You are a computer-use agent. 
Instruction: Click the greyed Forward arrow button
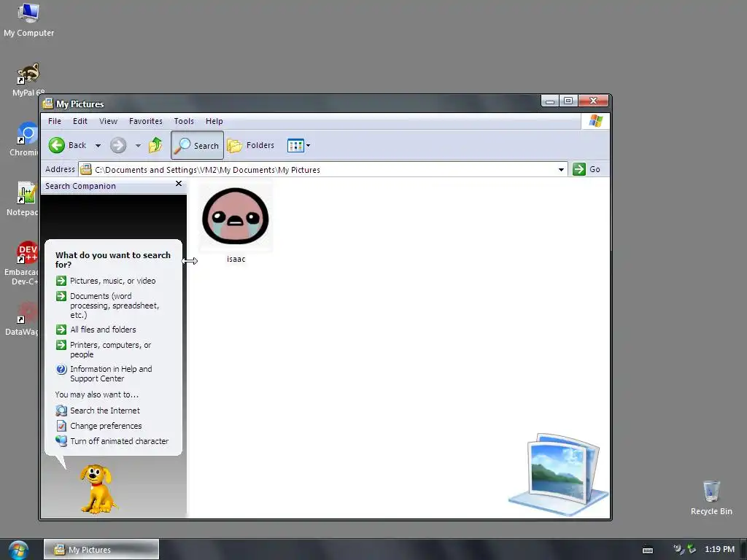click(x=118, y=145)
